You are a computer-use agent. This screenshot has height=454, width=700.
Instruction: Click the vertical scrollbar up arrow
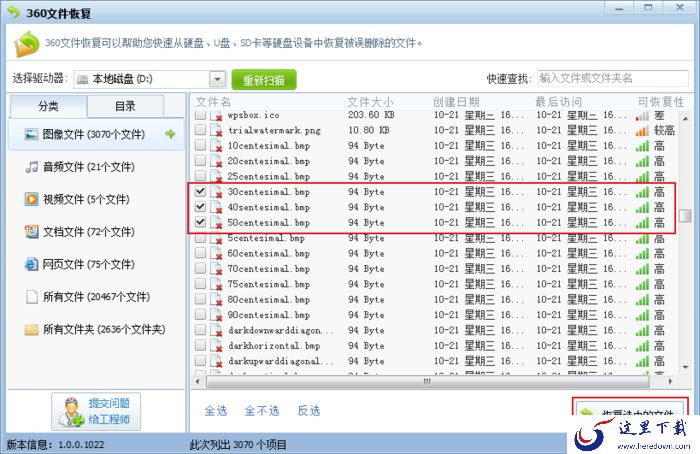pyautogui.click(x=685, y=119)
